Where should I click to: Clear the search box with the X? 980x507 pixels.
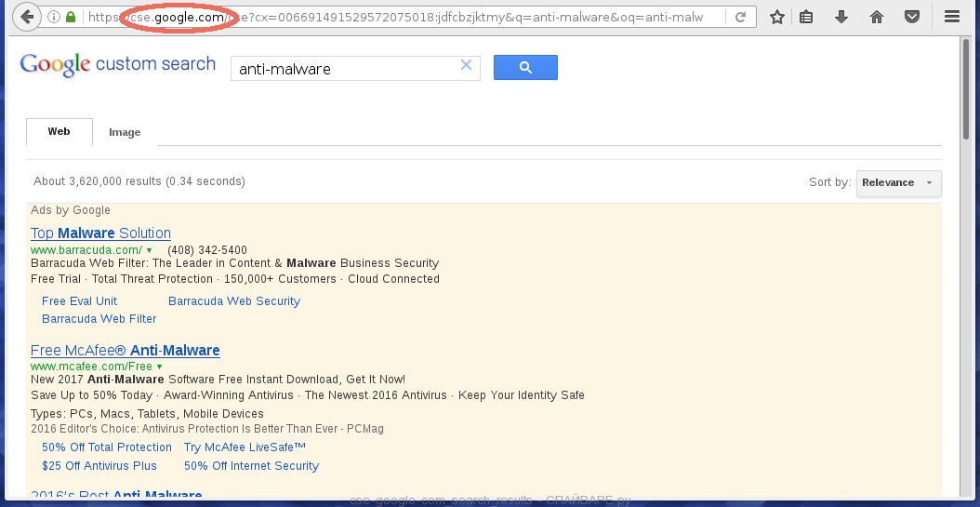click(466, 65)
